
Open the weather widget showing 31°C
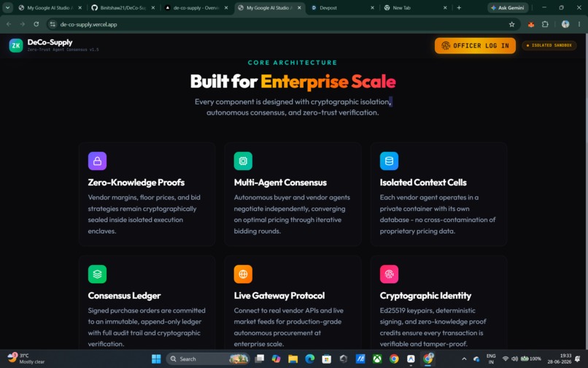click(x=26, y=359)
